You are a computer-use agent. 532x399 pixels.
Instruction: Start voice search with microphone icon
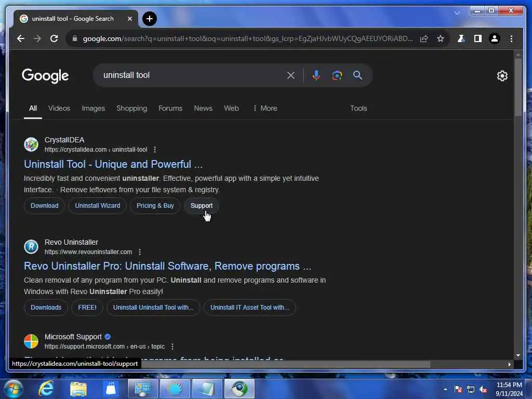point(316,75)
